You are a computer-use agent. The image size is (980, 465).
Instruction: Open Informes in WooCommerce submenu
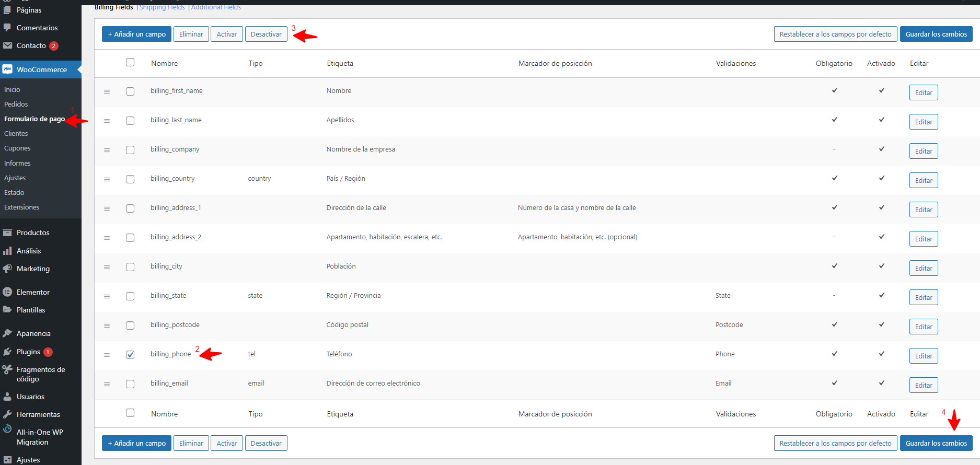[x=17, y=163]
